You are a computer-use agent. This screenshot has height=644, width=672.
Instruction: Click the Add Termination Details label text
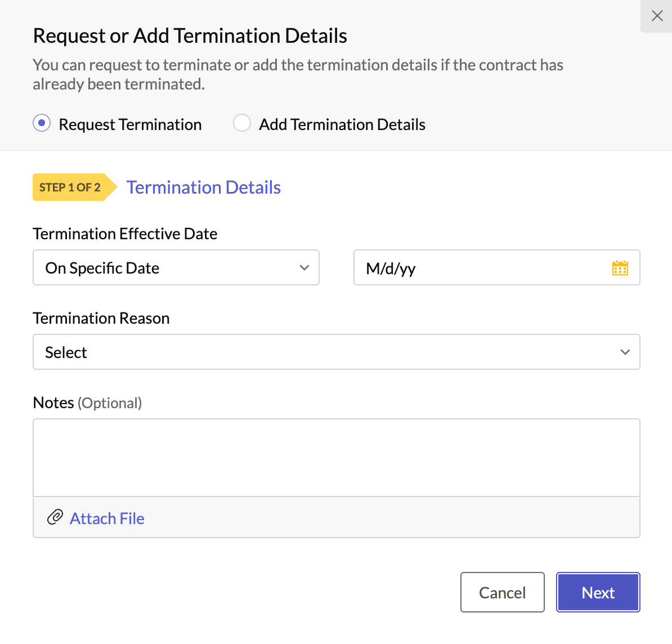tap(342, 124)
